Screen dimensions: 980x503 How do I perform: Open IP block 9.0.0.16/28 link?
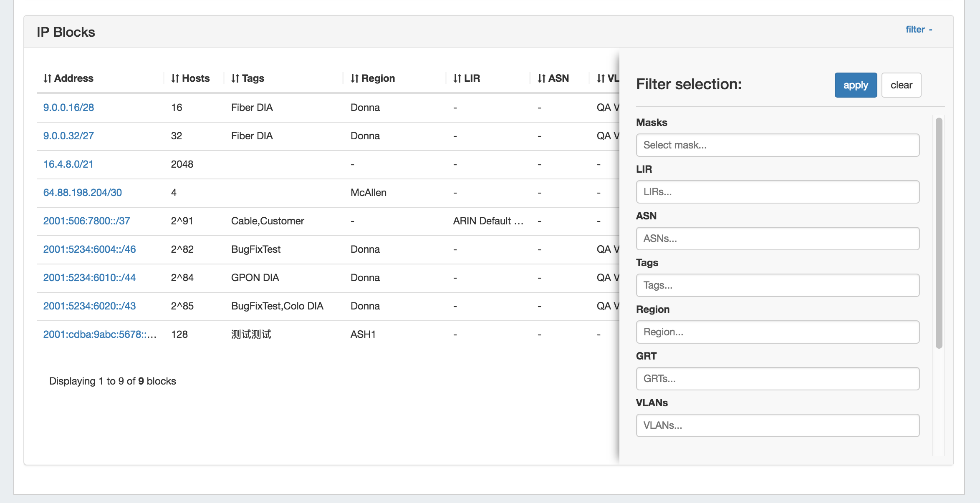(68, 108)
